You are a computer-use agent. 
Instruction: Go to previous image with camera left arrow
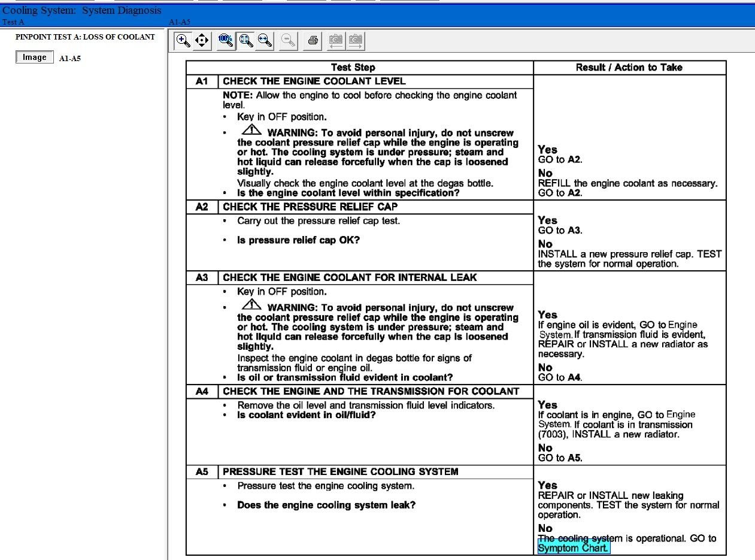[336, 41]
